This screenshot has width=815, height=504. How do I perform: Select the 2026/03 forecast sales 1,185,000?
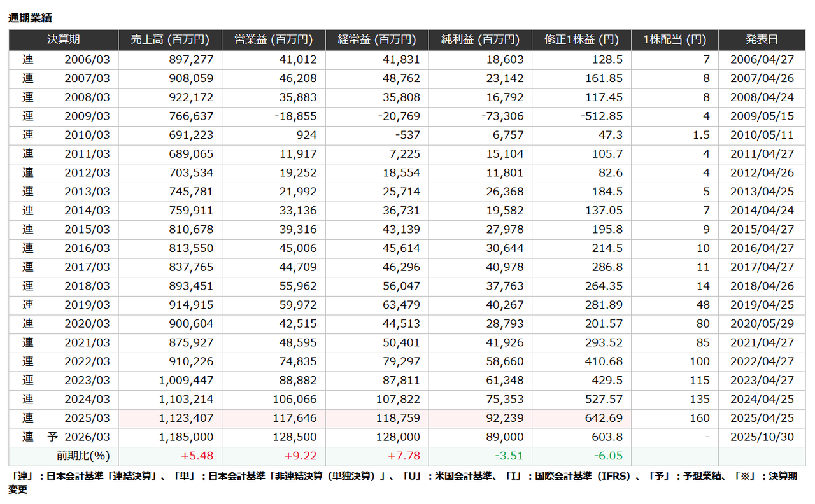(186, 438)
